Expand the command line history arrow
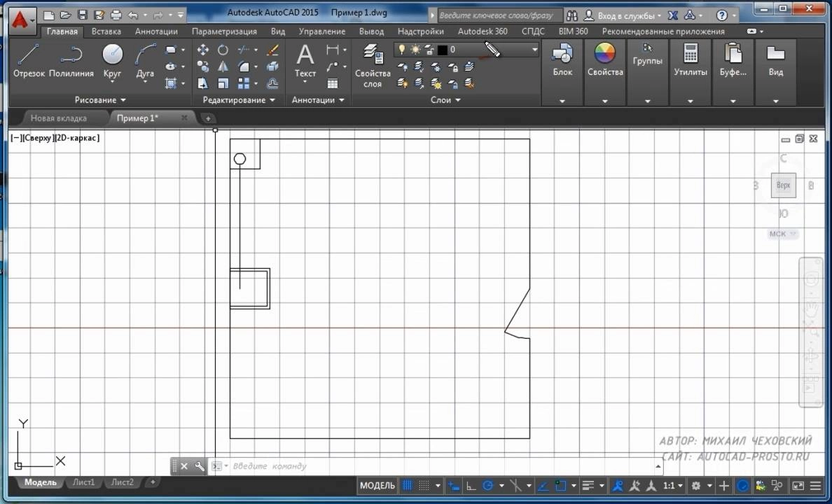 pos(658,465)
